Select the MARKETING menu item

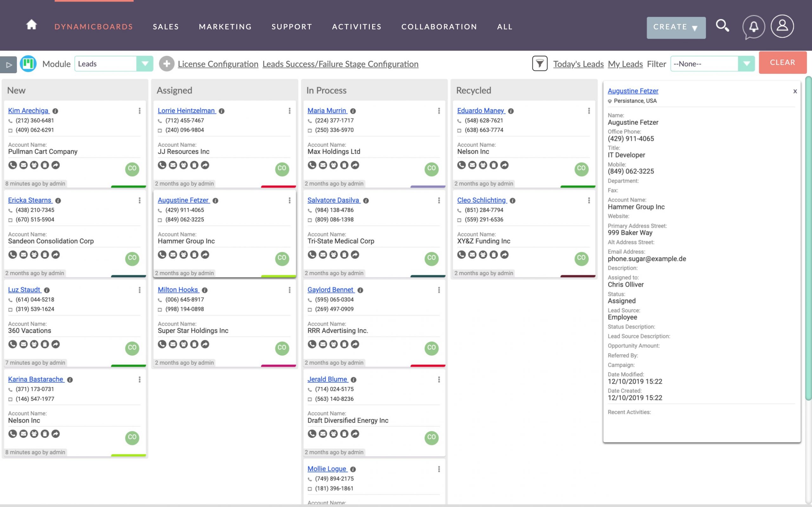225,26
